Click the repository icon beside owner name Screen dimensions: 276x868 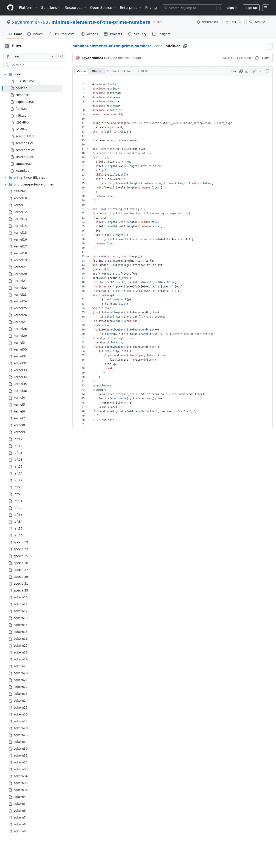8,22
